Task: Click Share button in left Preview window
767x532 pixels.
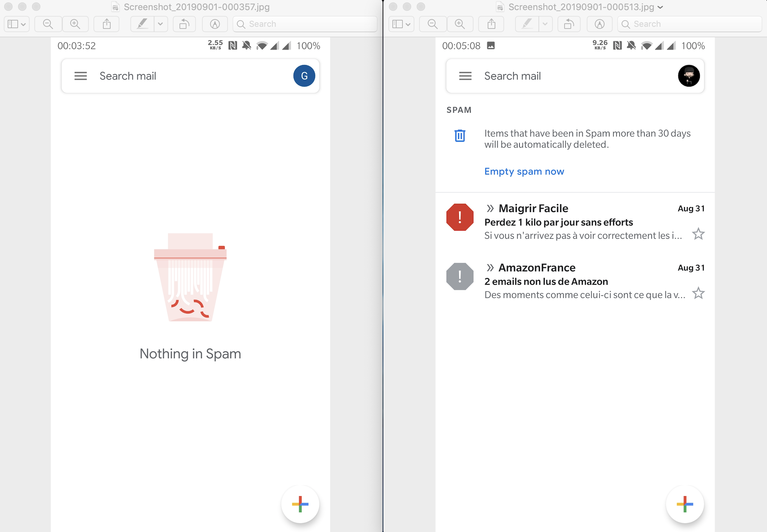Action: [x=107, y=24]
